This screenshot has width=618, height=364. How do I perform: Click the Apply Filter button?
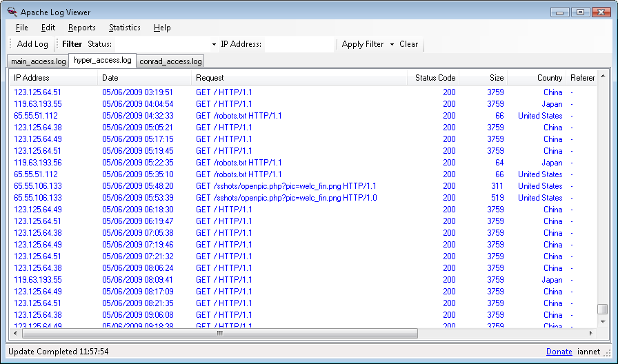tap(363, 44)
